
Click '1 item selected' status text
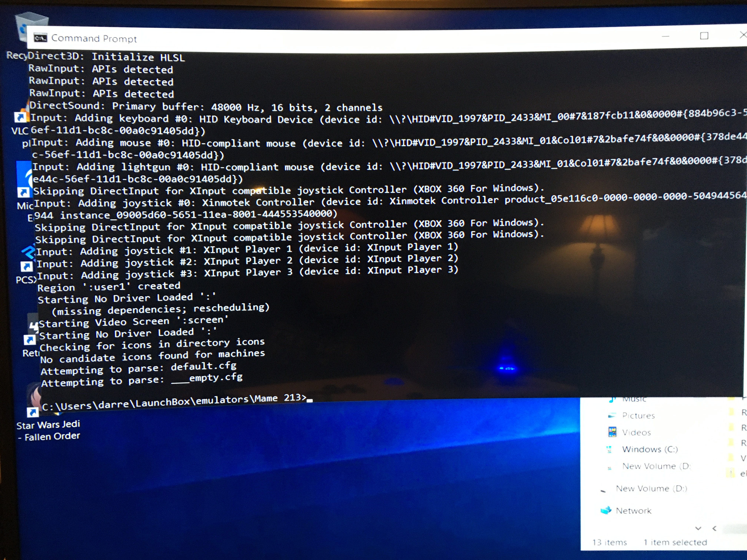pyautogui.click(x=675, y=542)
